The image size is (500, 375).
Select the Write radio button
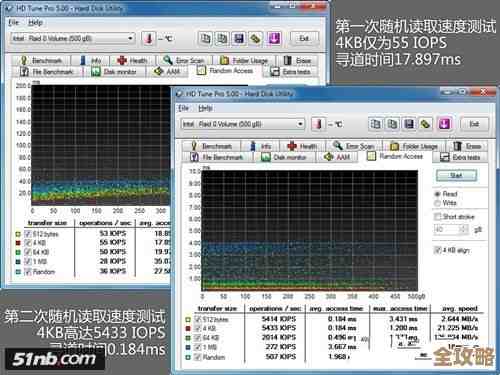pyautogui.click(x=438, y=203)
